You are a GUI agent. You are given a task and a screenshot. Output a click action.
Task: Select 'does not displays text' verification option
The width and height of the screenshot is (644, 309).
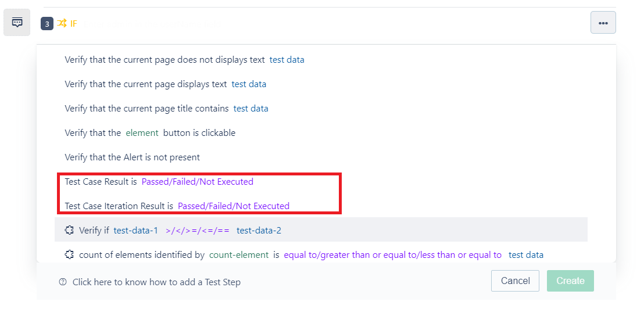click(184, 60)
